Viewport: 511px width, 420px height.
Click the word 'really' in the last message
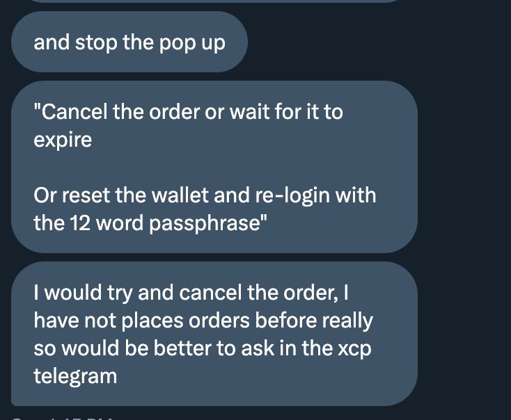click(x=347, y=321)
